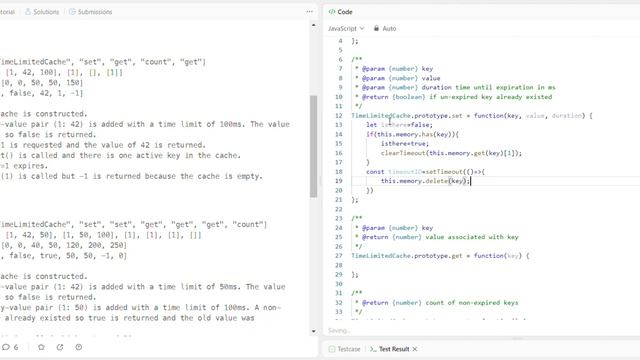Open the JavaScript language dropdown
Image resolution: width=640 pixels, height=360 pixels.
coord(346,29)
